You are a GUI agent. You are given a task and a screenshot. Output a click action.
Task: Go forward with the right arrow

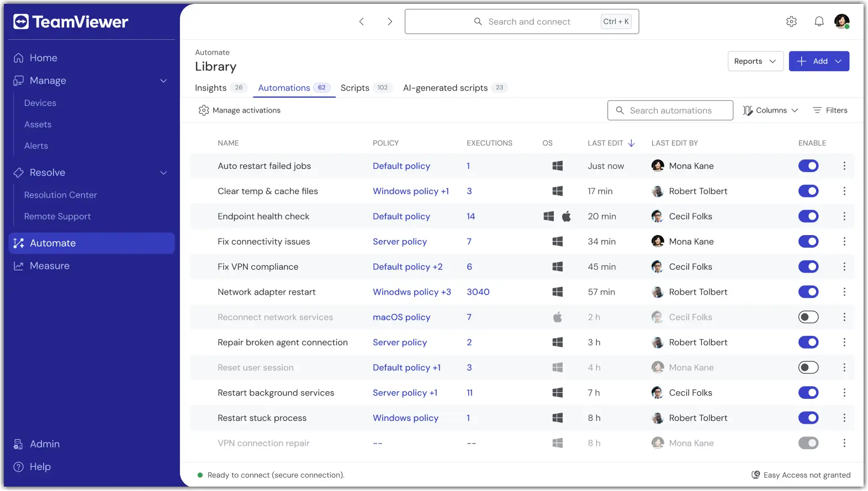coord(390,22)
